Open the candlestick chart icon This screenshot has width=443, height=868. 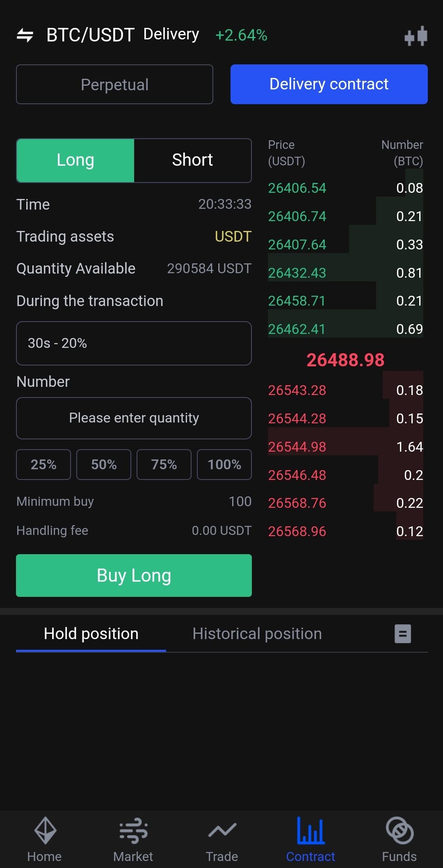416,36
